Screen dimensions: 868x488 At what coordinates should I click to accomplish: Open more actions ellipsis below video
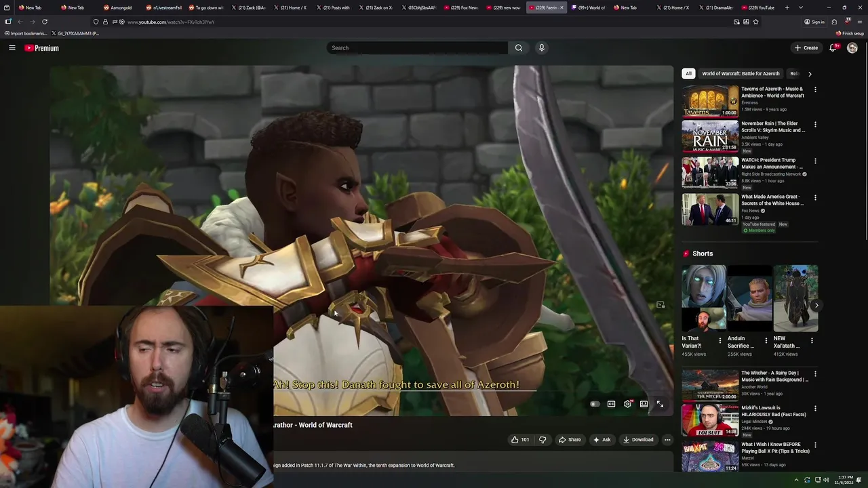pyautogui.click(x=667, y=440)
